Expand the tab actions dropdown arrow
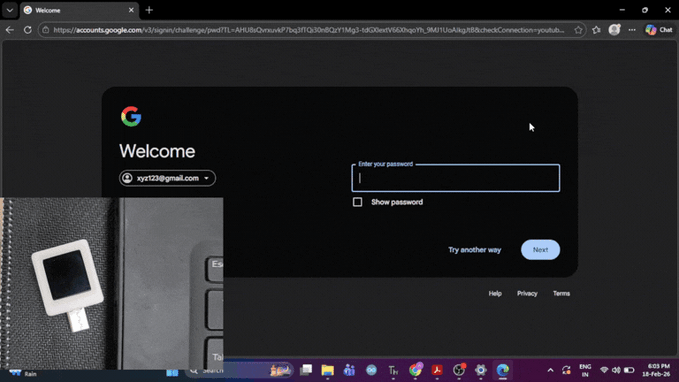This screenshot has width=679, height=382. (x=10, y=10)
